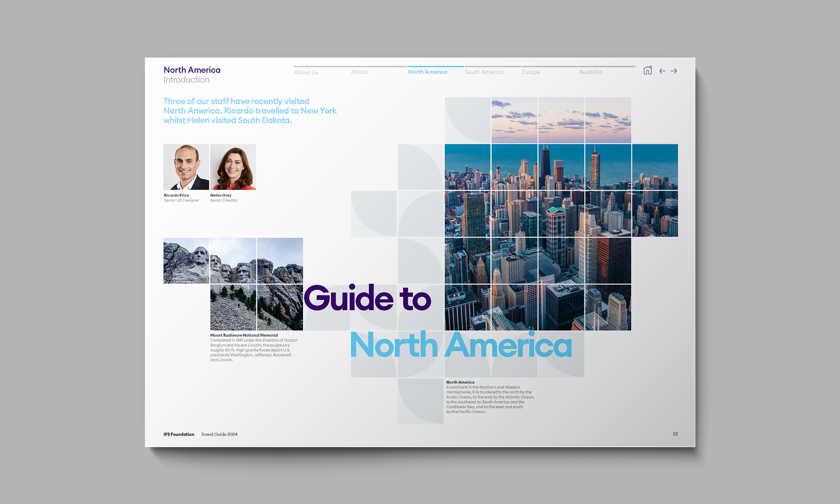Click the North America description caption title
Screen dimensions: 840x504
click(x=460, y=382)
